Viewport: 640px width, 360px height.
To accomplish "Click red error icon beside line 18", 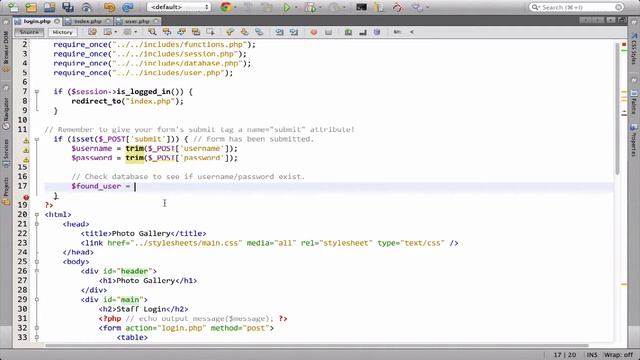I will (x=26, y=197).
